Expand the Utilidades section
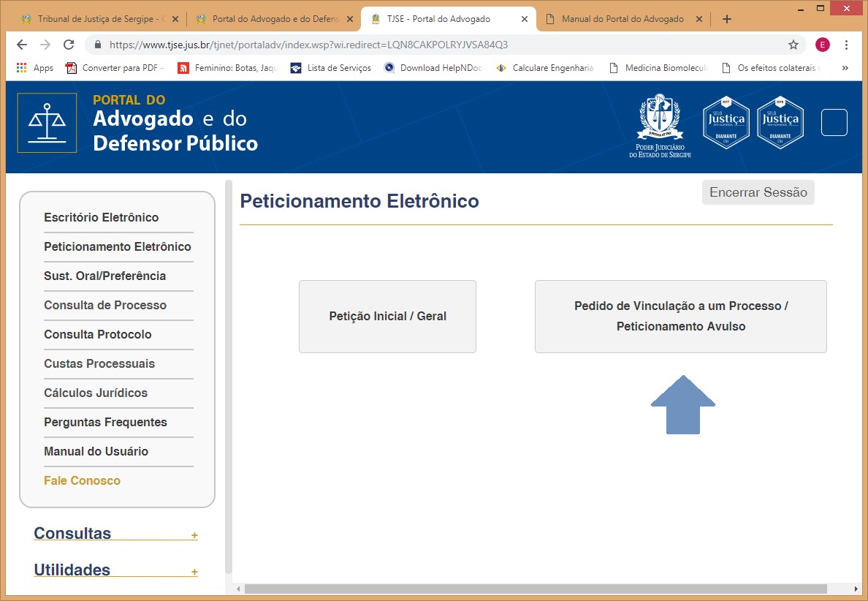 pos(194,572)
